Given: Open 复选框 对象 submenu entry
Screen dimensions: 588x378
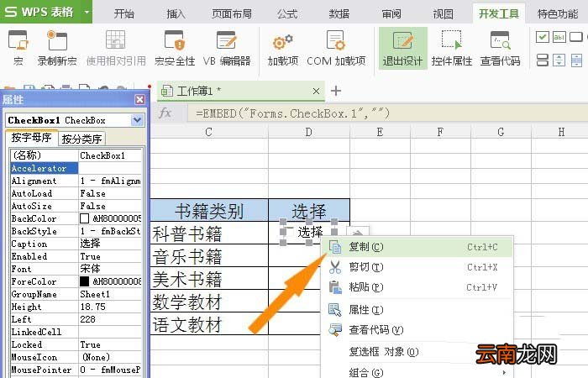Looking at the screenshot, I should [417, 352].
